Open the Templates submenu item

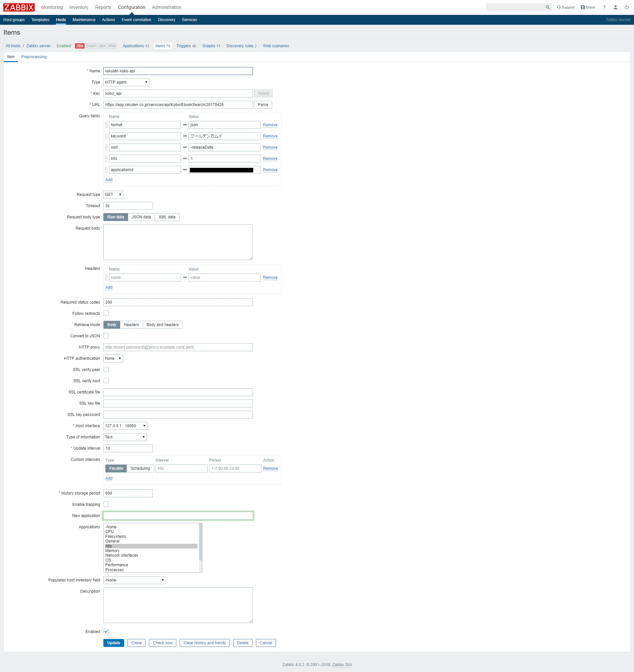pos(40,19)
